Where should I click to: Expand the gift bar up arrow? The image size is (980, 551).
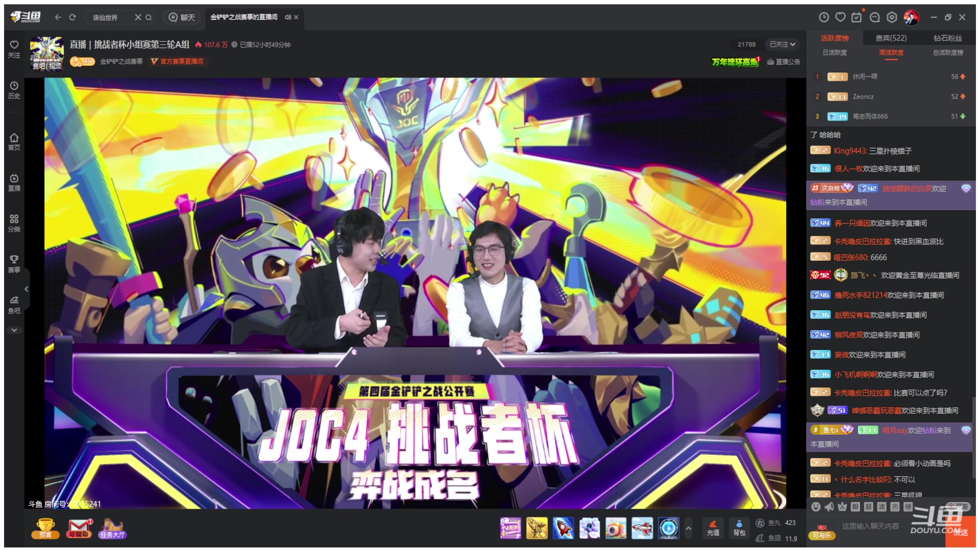coord(688,529)
